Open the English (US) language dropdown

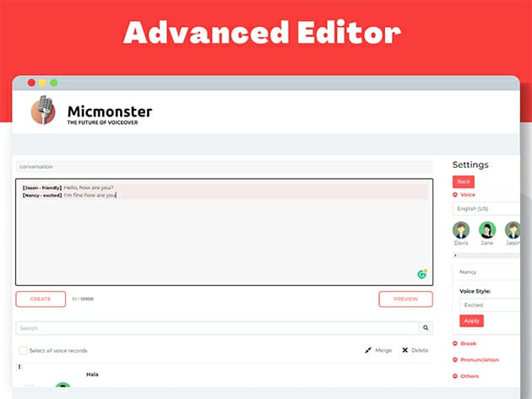pos(488,208)
